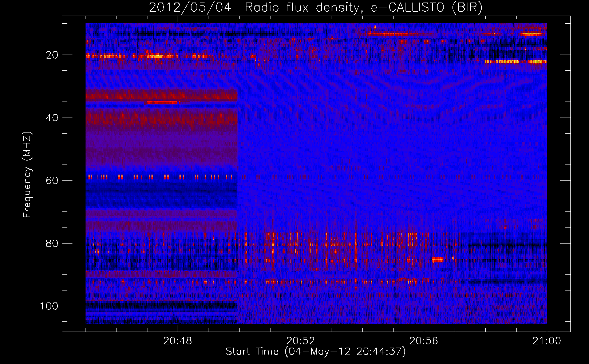
Task: Click the time tick label '21:00'
Action: [x=547, y=341]
